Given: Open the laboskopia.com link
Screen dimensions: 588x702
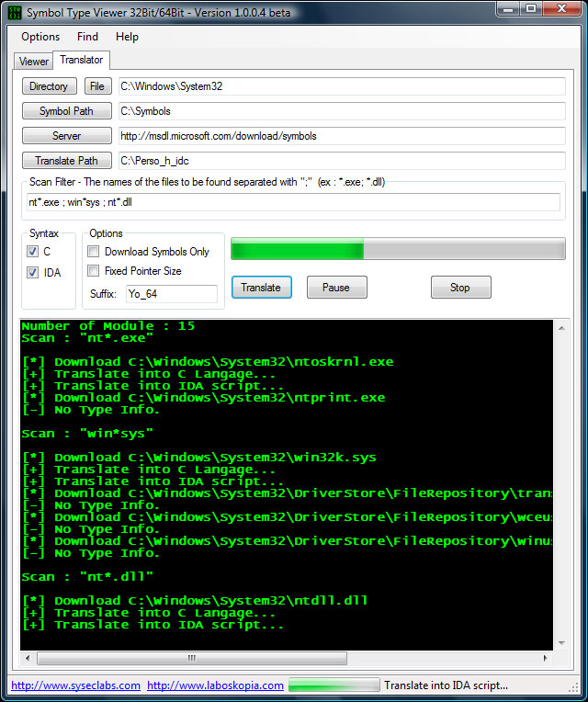Looking at the screenshot, I should pos(215,685).
